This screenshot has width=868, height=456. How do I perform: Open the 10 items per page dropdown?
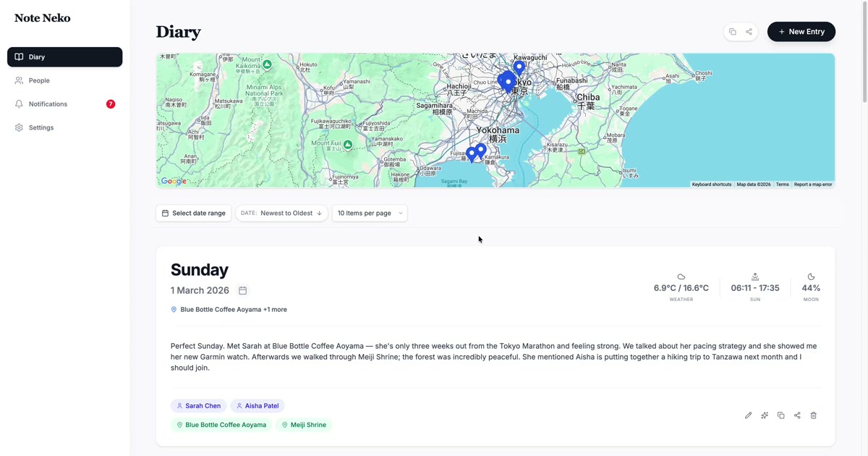pyautogui.click(x=370, y=213)
